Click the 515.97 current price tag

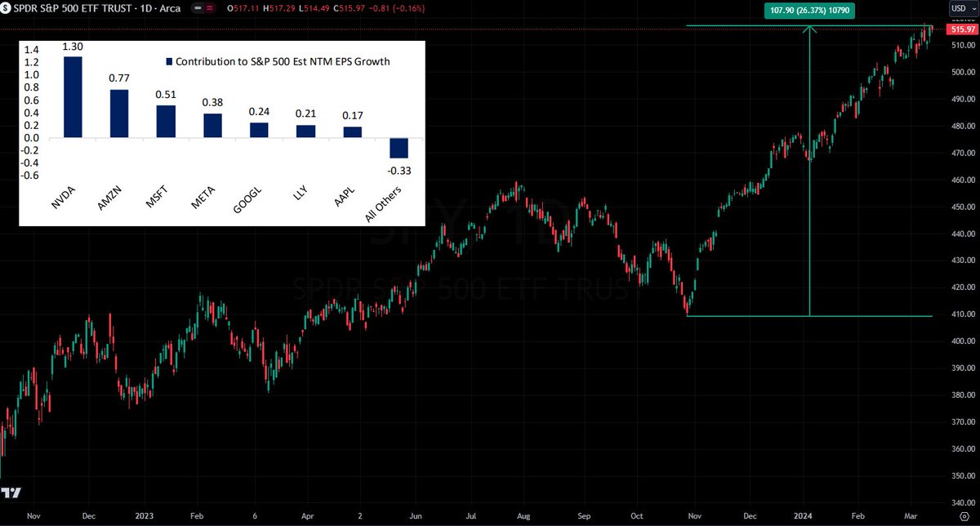coord(961,29)
